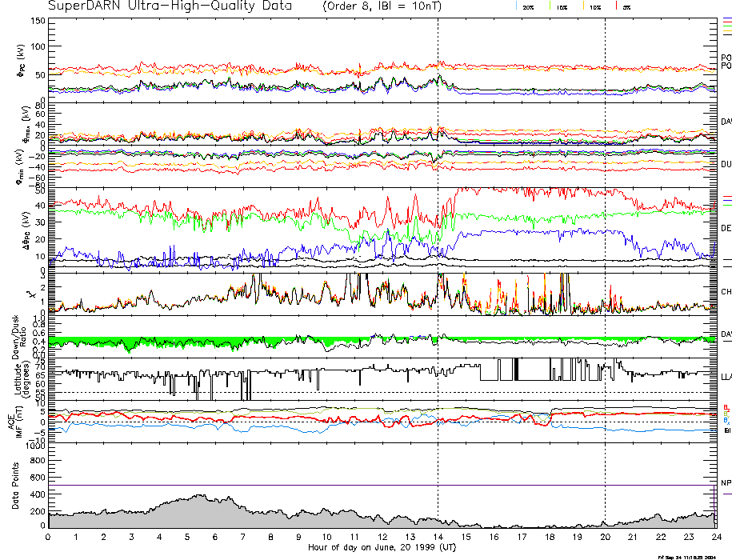This screenshot has height=560, width=732.
Task: Click the NP label beside Data Points panel
Action: (726, 483)
